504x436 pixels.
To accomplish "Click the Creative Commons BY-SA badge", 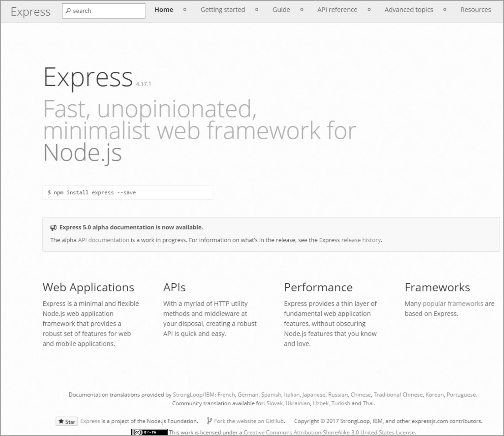I will coord(149,432).
